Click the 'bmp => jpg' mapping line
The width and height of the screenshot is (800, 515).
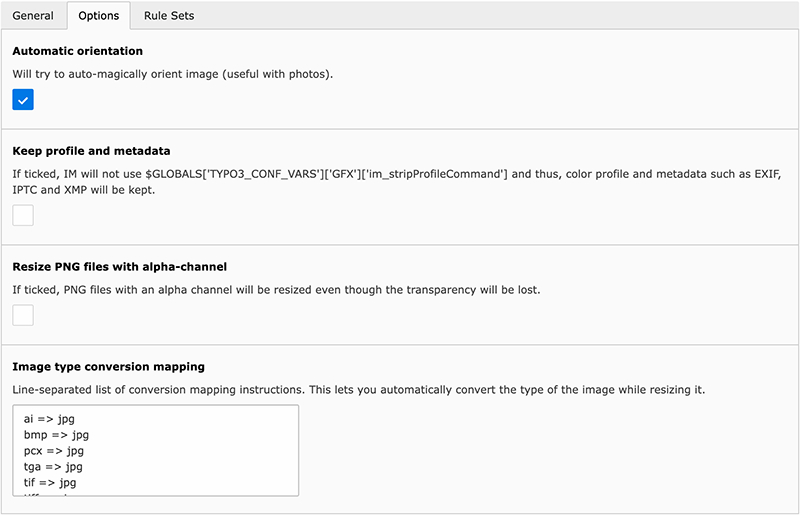(56, 435)
